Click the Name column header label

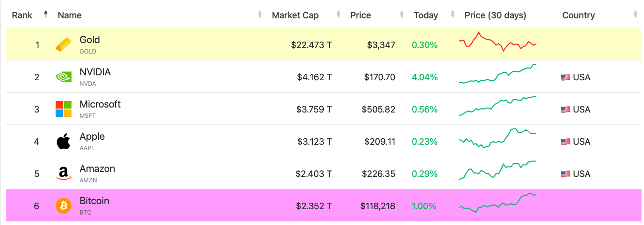(x=70, y=15)
